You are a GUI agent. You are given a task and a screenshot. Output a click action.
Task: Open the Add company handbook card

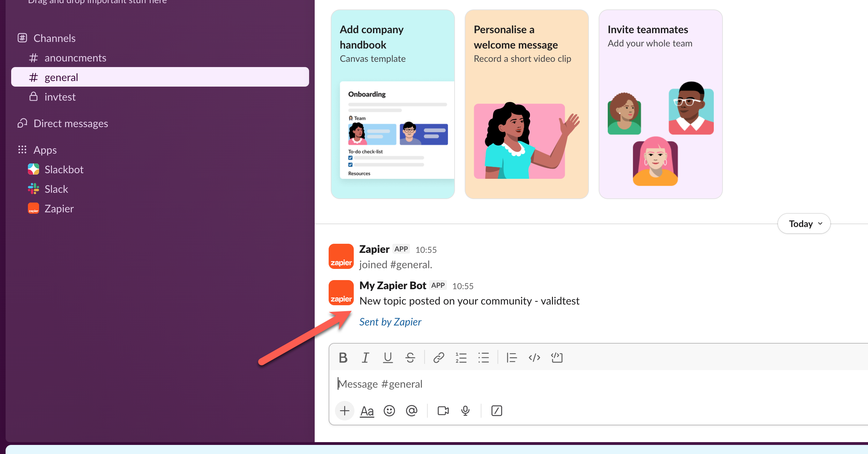(x=392, y=104)
